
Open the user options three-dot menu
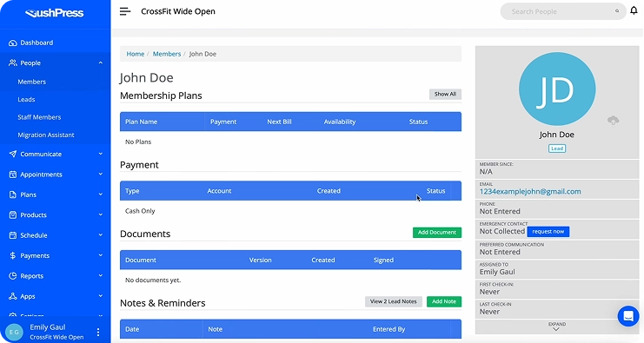pyautogui.click(x=97, y=332)
